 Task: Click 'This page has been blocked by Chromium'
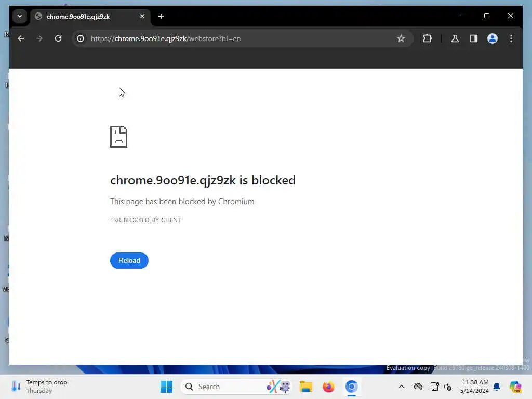[x=182, y=202]
